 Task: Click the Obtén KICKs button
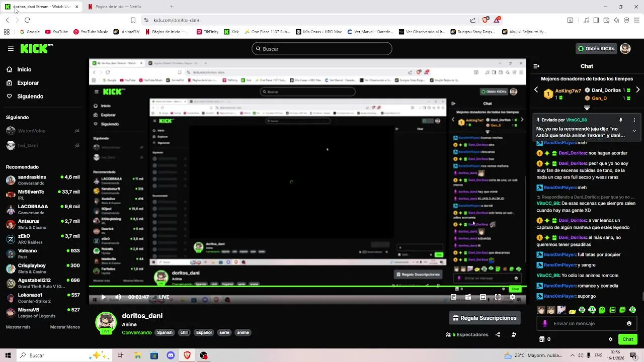pyautogui.click(x=597, y=49)
